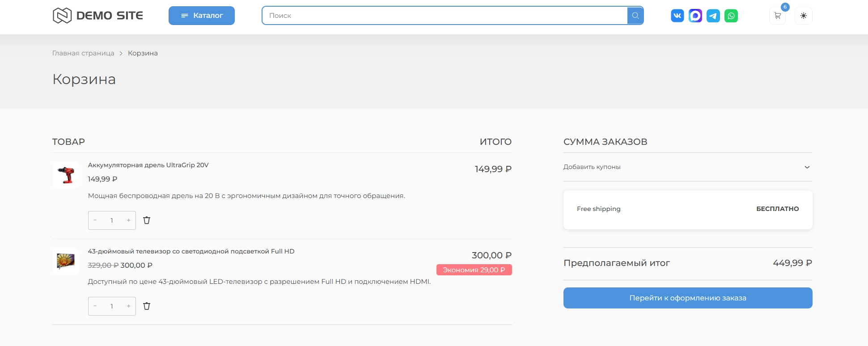Increase quantity of the UltraGrip drill
868x346 pixels.
[x=129, y=220]
